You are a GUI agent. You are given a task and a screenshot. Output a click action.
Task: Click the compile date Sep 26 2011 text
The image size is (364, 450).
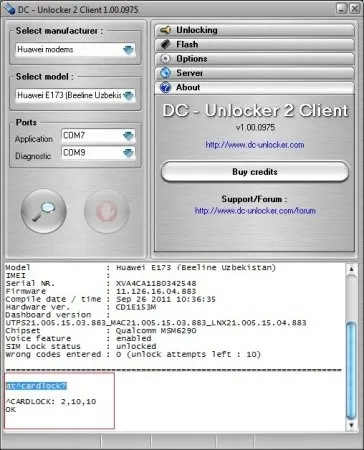point(166,299)
